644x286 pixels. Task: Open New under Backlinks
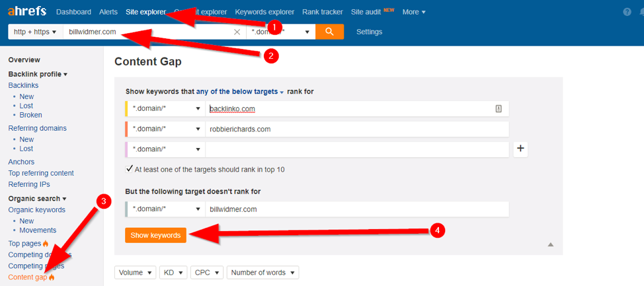point(26,96)
